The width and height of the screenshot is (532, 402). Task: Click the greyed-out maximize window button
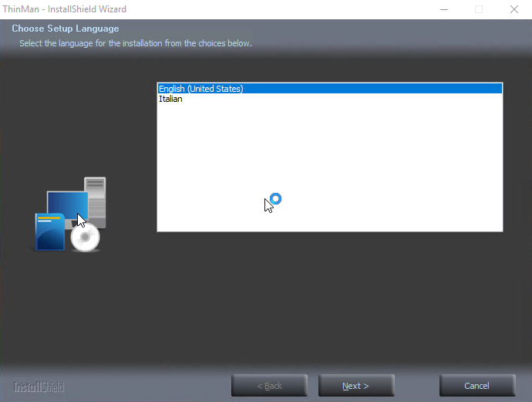479,9
